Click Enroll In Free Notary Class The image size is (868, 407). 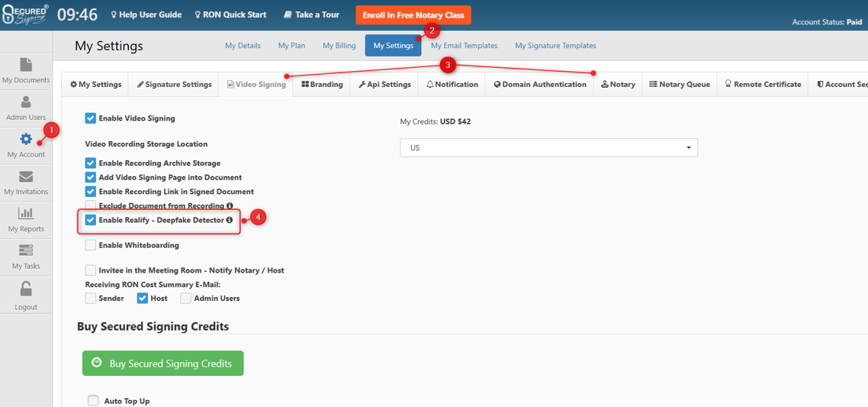tap(413, 15)
